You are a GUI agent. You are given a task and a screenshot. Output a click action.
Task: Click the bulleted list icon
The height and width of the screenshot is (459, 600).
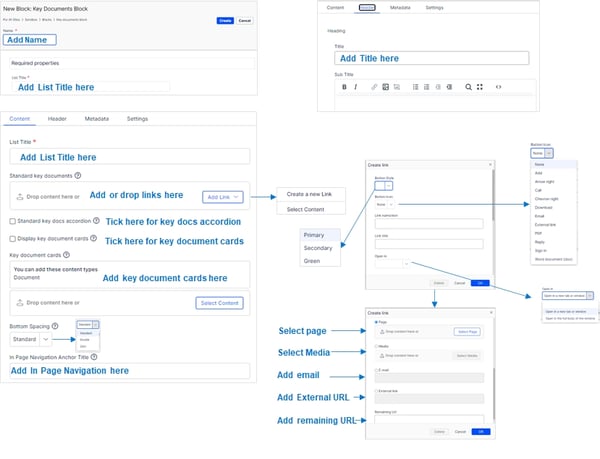coord(415,87)
